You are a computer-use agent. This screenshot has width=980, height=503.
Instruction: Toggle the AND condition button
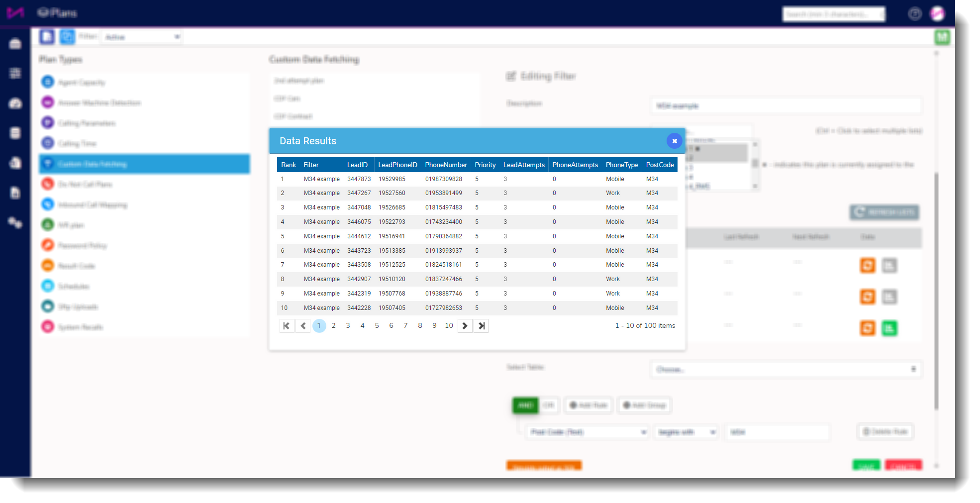[x=525, y=405]
